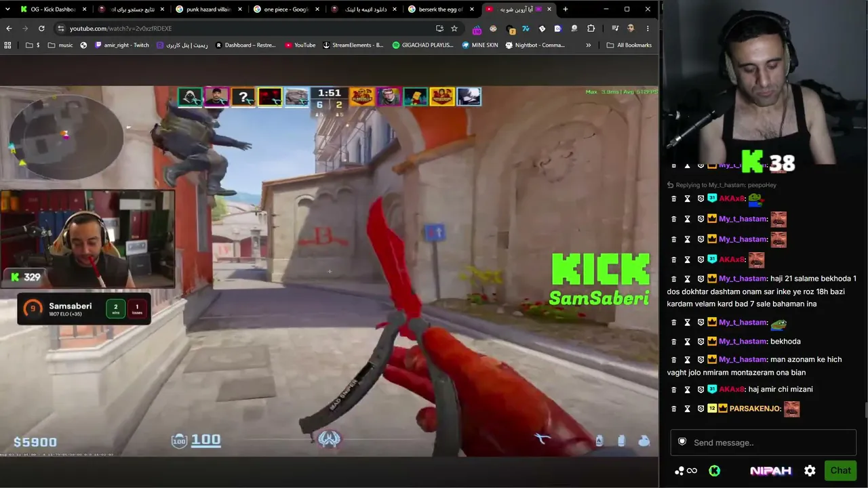Switch to the berserk the egg of tab
The width and height of the screenshot is (868, 488).
441,9
